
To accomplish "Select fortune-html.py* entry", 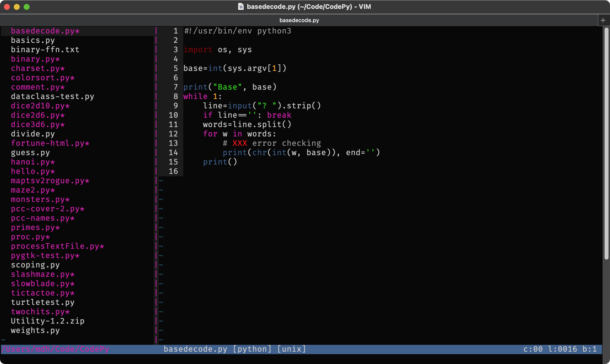I will (50, 143).
